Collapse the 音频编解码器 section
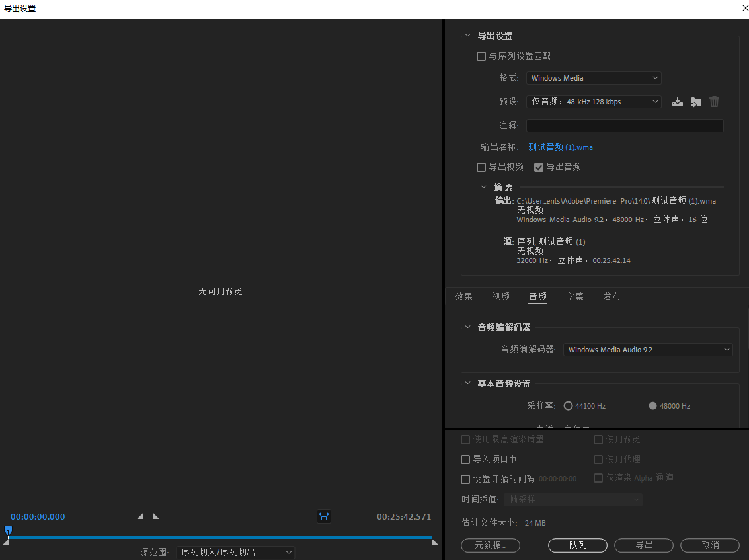This screenshot has height=560, width=749. (467, 327)
